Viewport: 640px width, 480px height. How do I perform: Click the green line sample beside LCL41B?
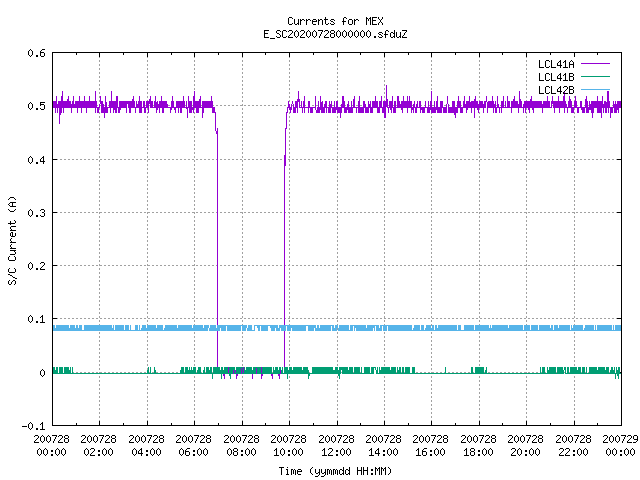pos(595,76)
